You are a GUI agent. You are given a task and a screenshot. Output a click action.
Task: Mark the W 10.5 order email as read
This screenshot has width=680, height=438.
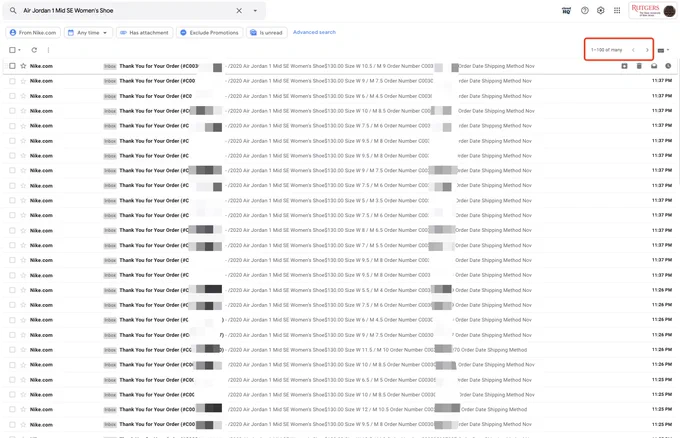(654, 66)
